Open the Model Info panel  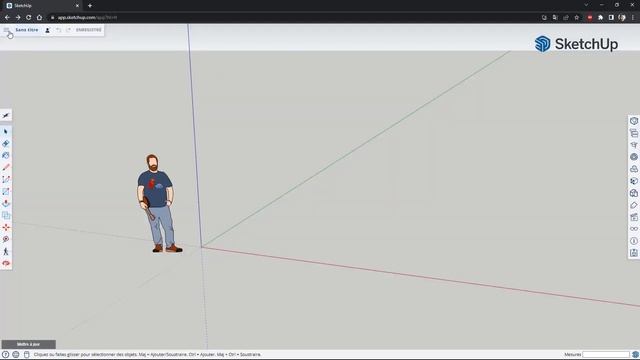coord(634,241)
